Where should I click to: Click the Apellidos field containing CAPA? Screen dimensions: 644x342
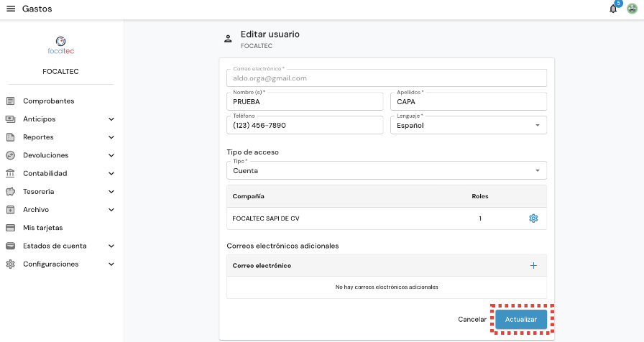468,101
